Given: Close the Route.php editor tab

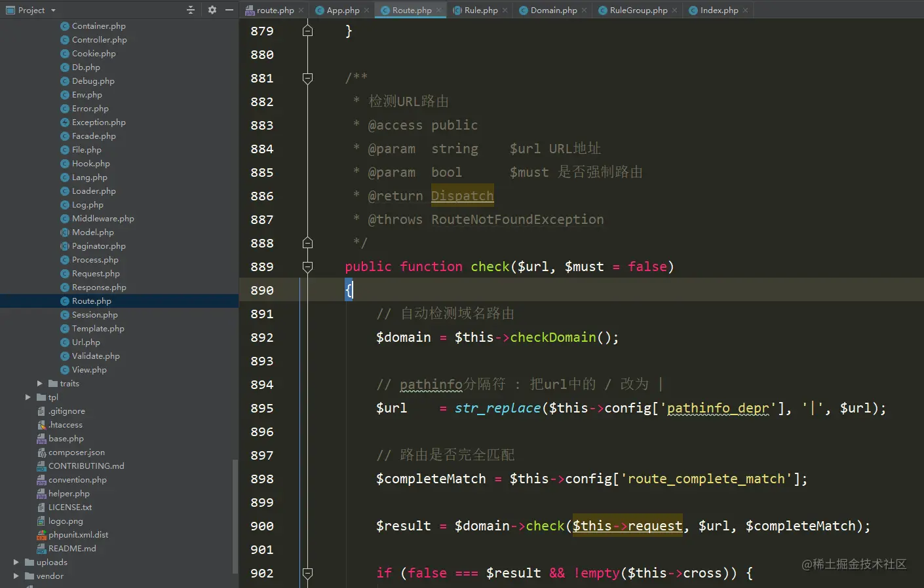Looking at the screenshot, I should (439, 10).
